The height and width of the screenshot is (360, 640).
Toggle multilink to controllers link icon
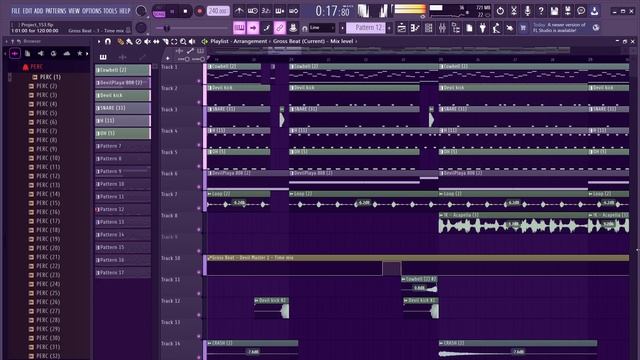pyautogui.click(x=280, y=28)
